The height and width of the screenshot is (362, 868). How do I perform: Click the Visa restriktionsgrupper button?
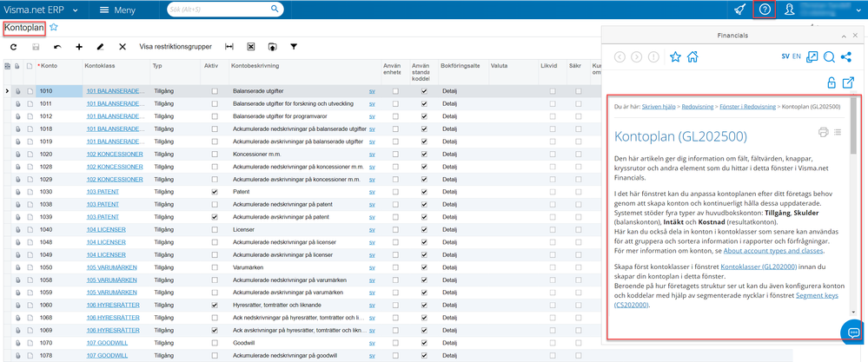(x=176, y=47)
